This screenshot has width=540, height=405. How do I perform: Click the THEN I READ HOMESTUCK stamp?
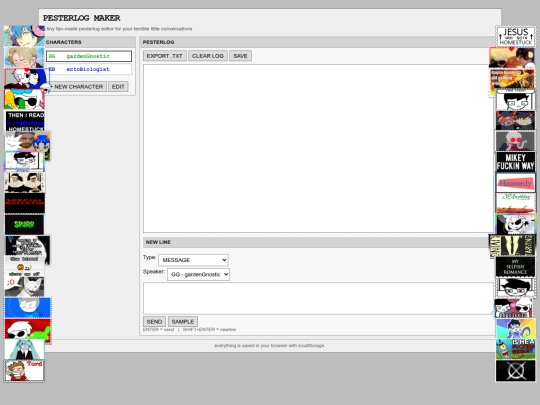click(x=25, y=121)
